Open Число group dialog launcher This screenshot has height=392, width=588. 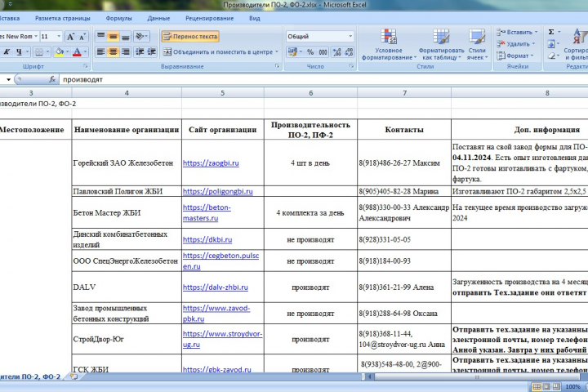[x=351, y=66]
